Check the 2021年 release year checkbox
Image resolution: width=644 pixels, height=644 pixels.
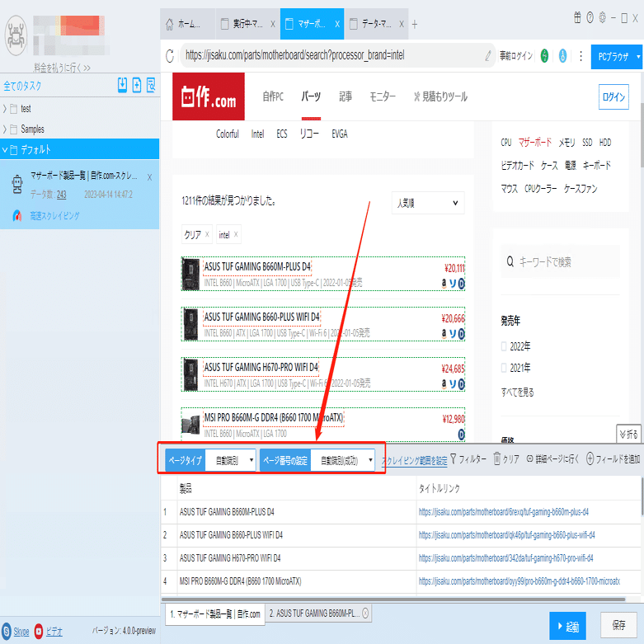[504, 368]
